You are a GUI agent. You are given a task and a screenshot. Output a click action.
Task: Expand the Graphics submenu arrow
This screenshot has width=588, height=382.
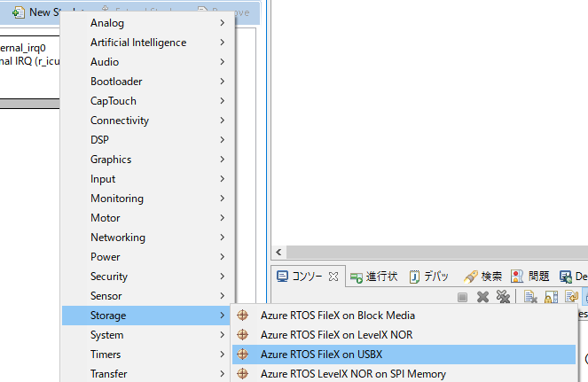tap(223, 160)
